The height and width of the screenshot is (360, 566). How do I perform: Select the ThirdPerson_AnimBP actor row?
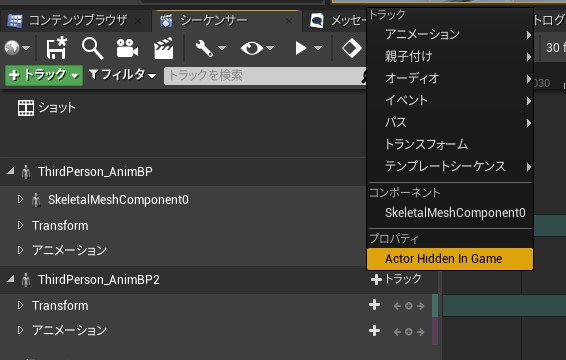coord(183,172)
